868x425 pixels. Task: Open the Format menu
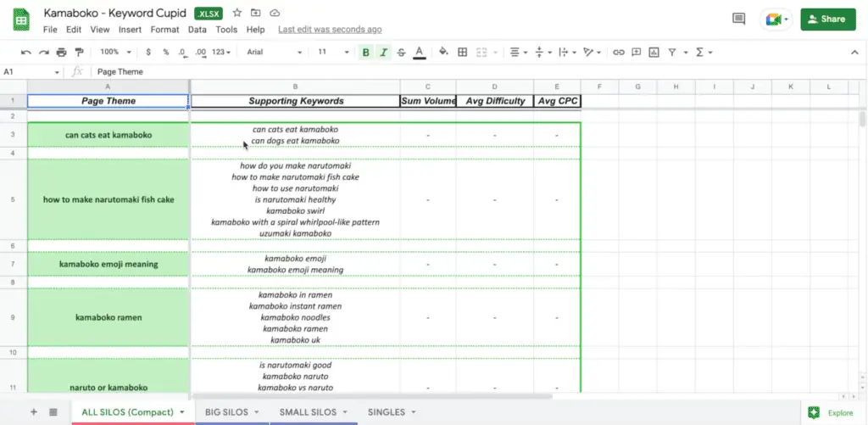point(164,30)
